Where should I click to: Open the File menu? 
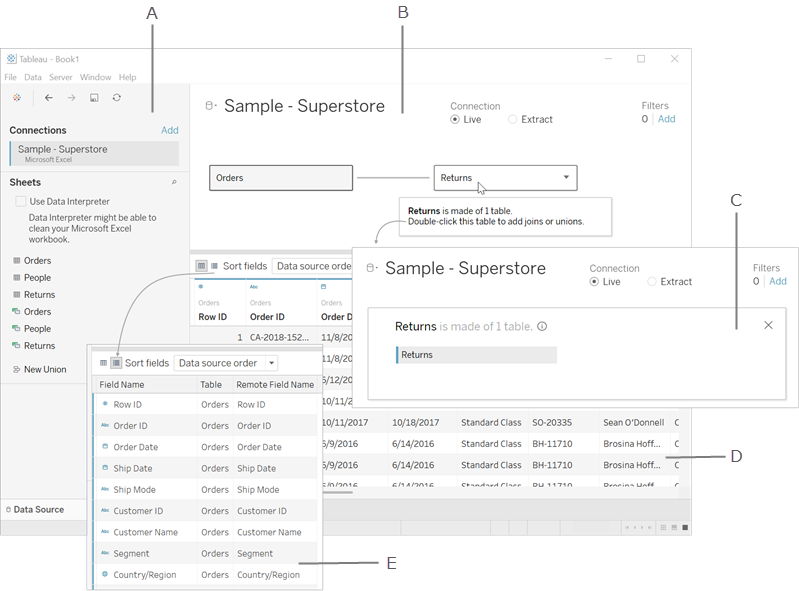(11, 77)
